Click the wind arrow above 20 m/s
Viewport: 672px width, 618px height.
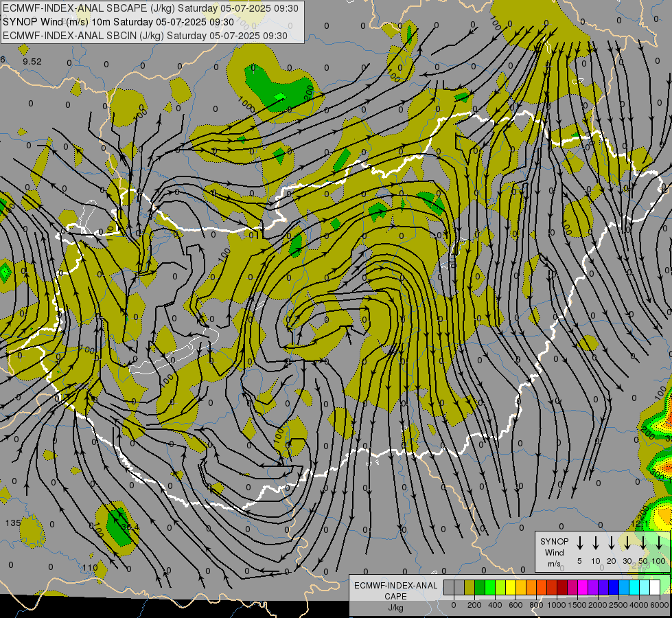pyautogui.click(x=611, y=542)
